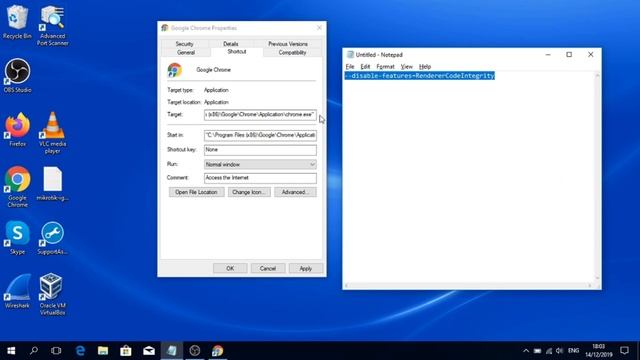Open the Mail app from the taskbar
Image resolution: width=640 pixels, height=360 pixels.
[x=149, y=351]
